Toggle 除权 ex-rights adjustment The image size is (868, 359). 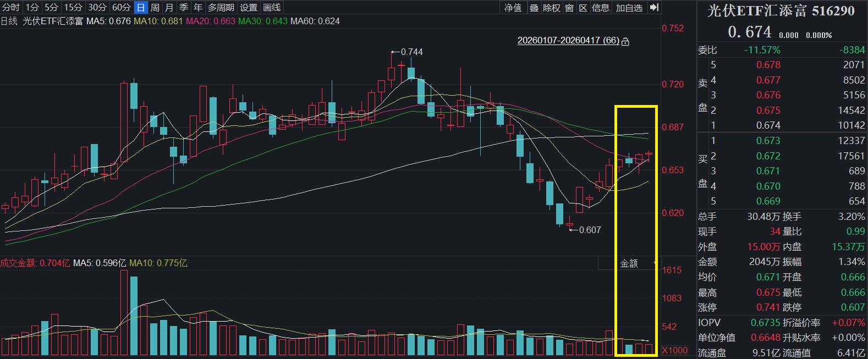tap(551, 8)
